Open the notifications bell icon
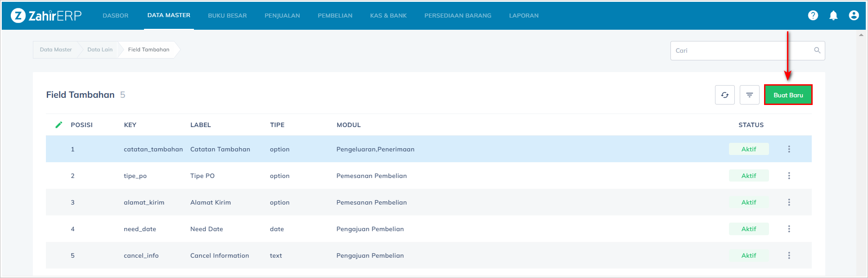The height and width of the screenshot is (278, 868). pos(833,15)
